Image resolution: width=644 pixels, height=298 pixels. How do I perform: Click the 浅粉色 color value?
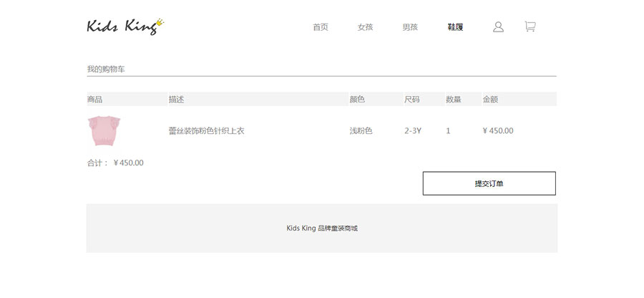tap(361, 131)
